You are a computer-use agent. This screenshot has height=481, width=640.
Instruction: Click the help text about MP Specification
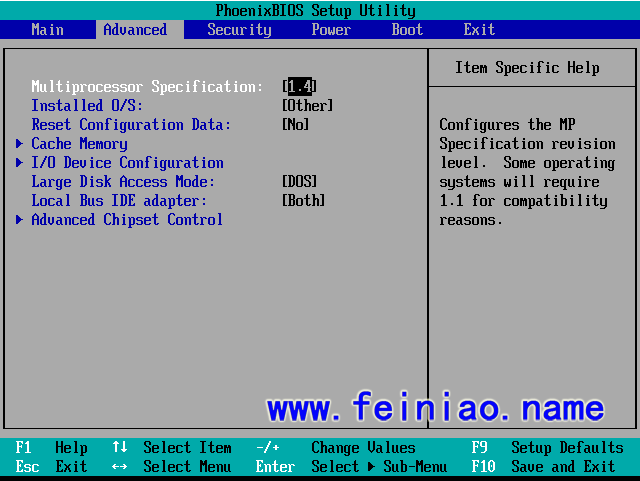[527, 172]
